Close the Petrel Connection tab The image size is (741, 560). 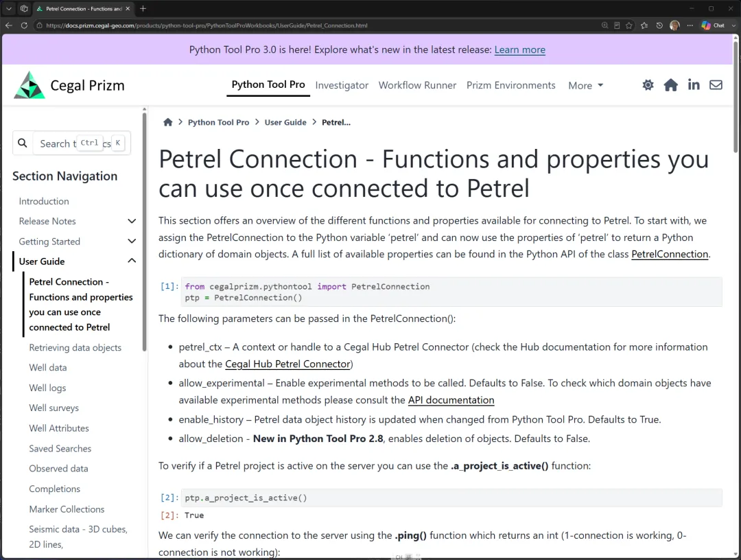pyautogui.click(x=128, y=8)
